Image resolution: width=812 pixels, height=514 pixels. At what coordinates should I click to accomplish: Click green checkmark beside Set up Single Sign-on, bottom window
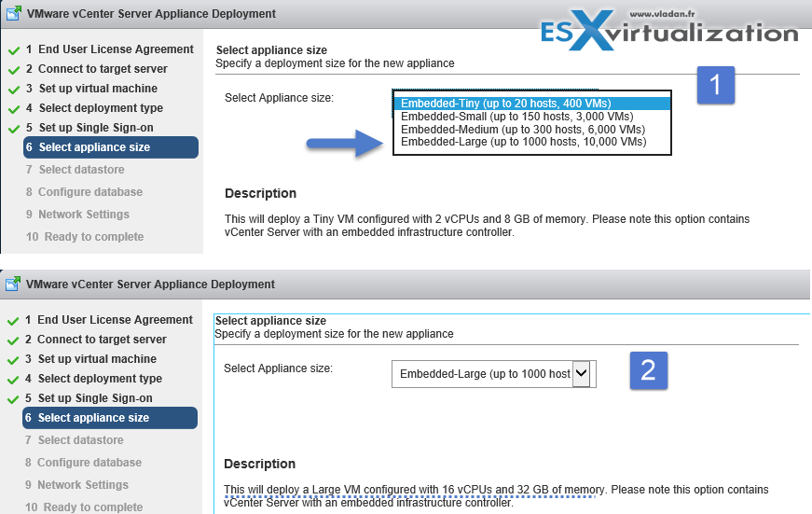tap(13, 399)
